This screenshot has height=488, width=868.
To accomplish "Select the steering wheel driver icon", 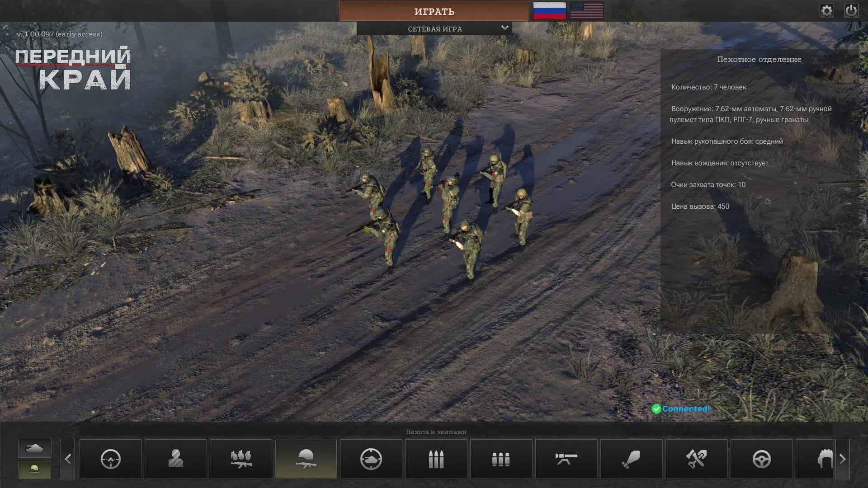I will tap(761, 459).
